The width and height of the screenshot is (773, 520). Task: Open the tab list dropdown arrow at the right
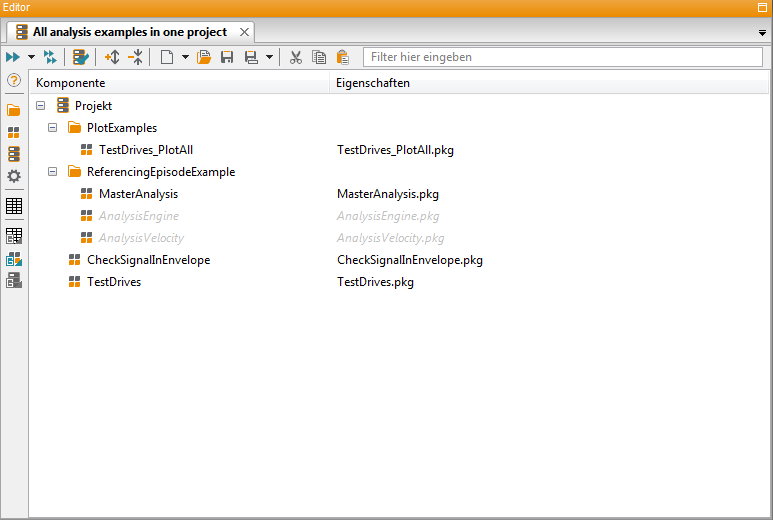[x=762, y=33]
